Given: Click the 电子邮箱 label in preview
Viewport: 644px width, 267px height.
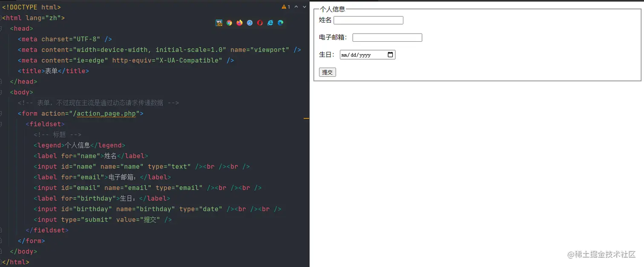Looking at the screenshot, I should tap(333, 37).
